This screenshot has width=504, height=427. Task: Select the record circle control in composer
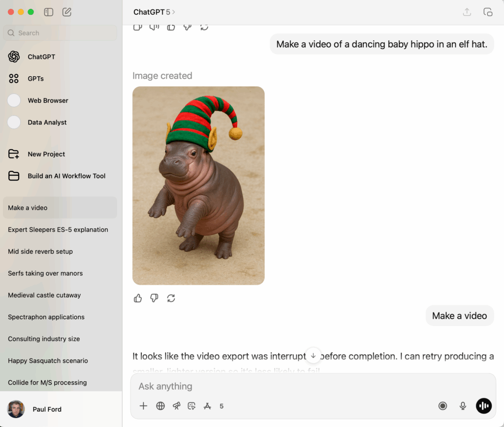tap(442, 406)
